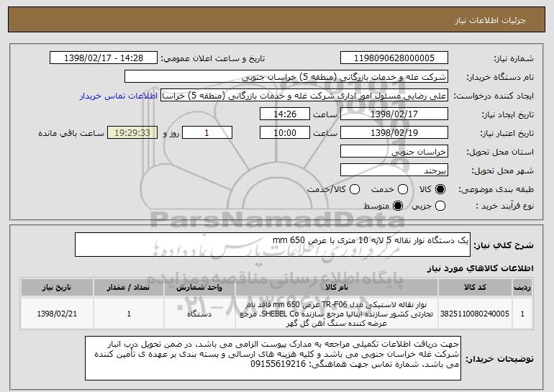The width and height of the screenshot is (554, 392).
Task: Click the delivery city field بیرجند
Action: (x=394, y=170)
